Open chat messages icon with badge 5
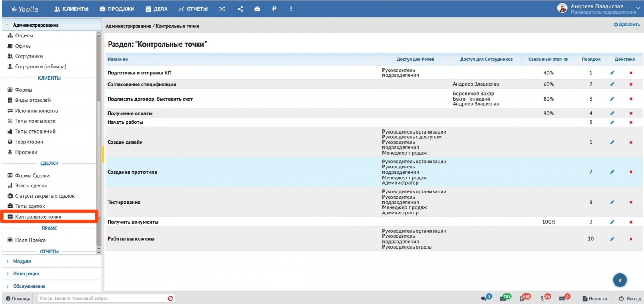 [x=486, y=298]
